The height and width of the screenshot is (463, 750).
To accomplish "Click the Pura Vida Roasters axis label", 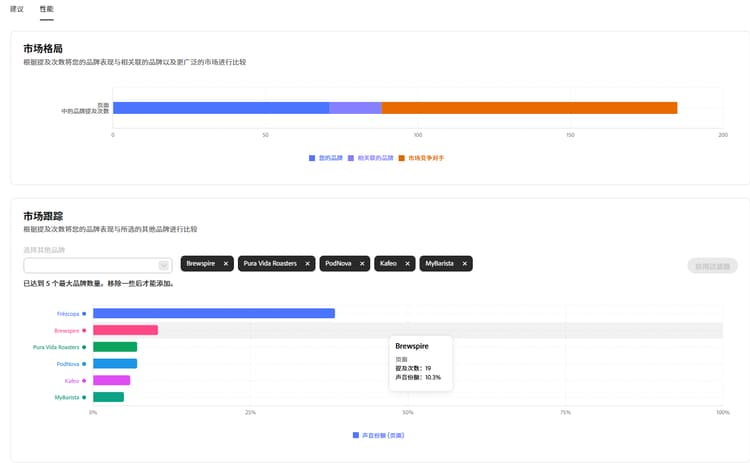I will (56, 347).
